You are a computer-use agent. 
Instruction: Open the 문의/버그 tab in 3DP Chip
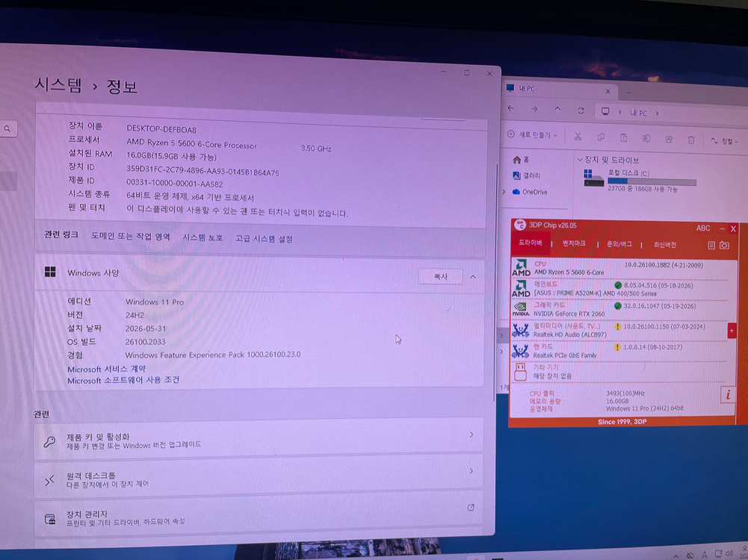619,244
